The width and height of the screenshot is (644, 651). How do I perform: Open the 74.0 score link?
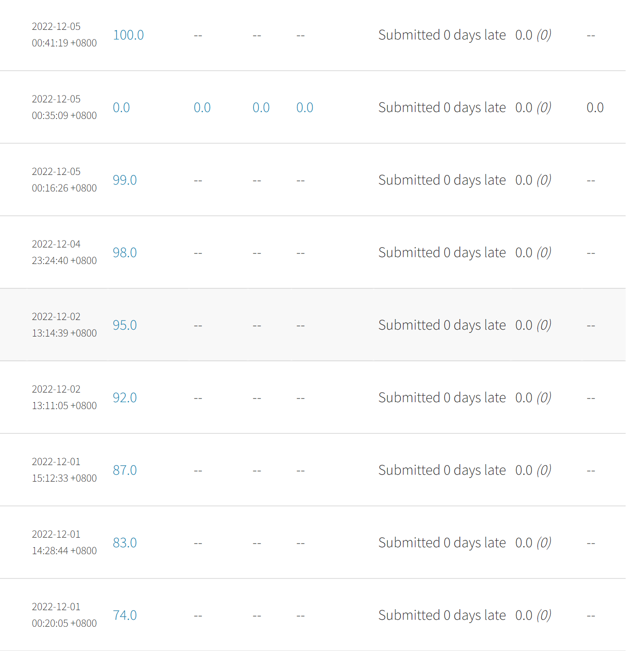coord(125,616)
